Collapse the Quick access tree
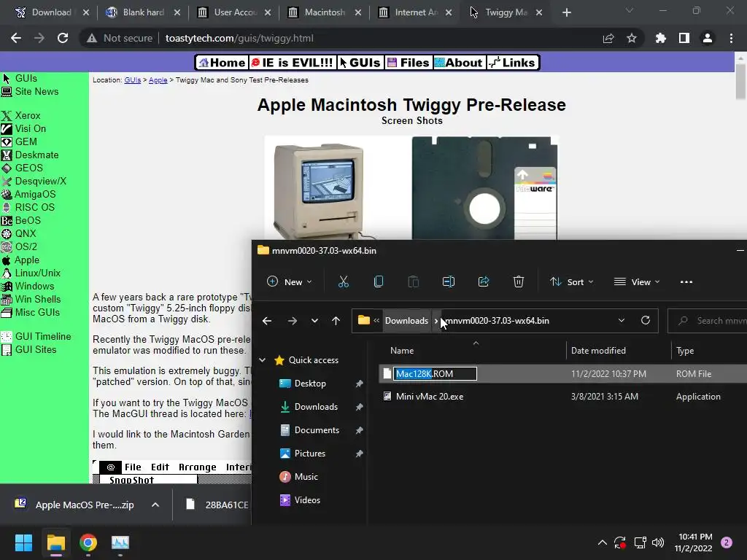Screen dimensions: 747x560 [262, 360]
